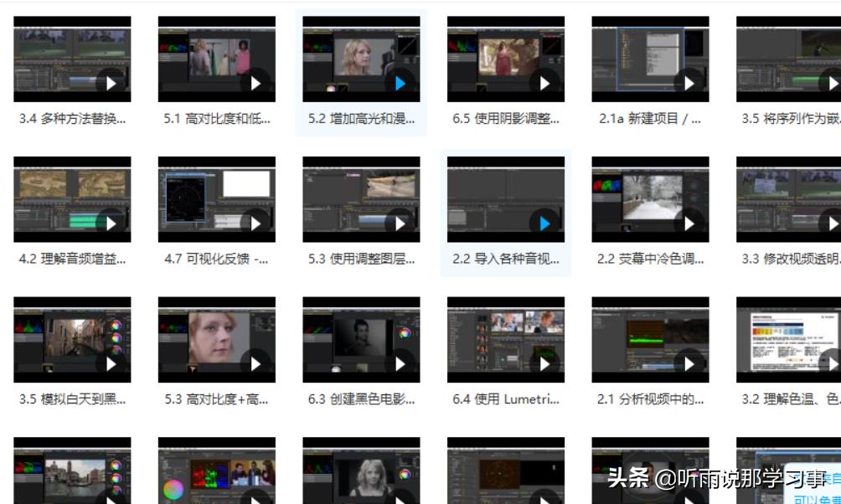Open the "5.3 使用调整图层" video thumbnail
Image resolution: width=841 pixels, height=504 pixels.
click(361, 199)
